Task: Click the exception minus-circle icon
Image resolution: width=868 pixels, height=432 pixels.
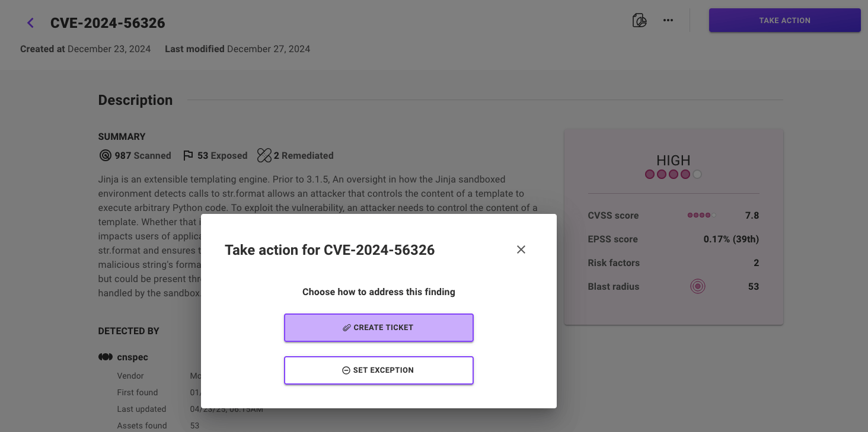Action: click(x=346, y=370)
